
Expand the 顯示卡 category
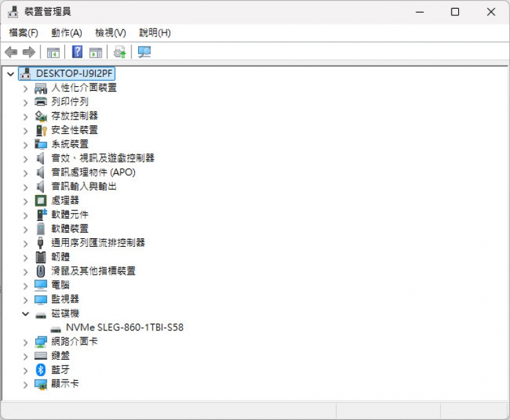[x=25, y=384]
